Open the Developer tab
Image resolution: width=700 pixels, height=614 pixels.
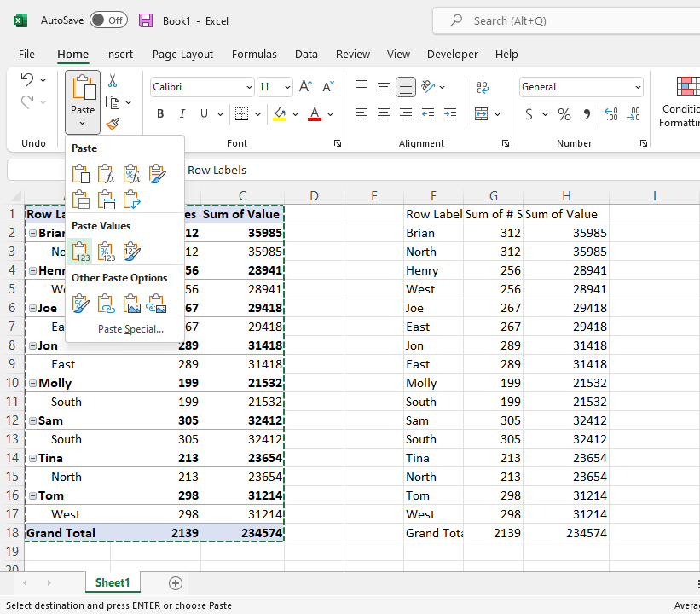(453, 54)
